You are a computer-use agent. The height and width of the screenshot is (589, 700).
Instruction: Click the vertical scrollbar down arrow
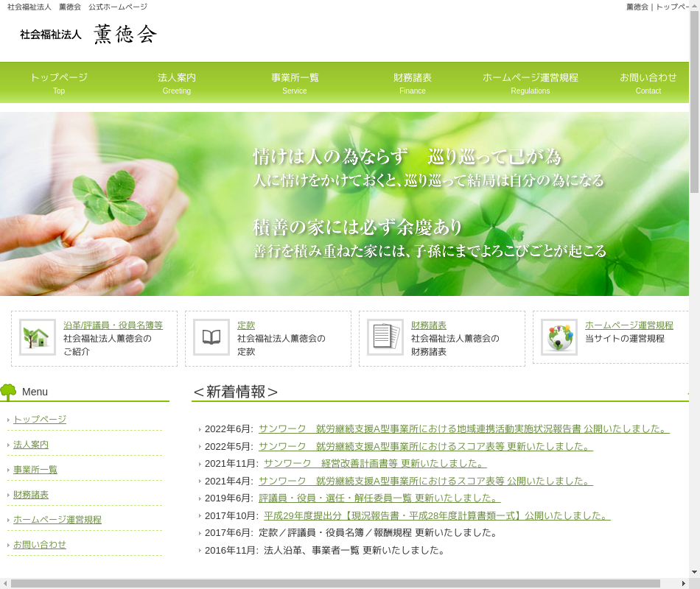[x=694, y=571]
